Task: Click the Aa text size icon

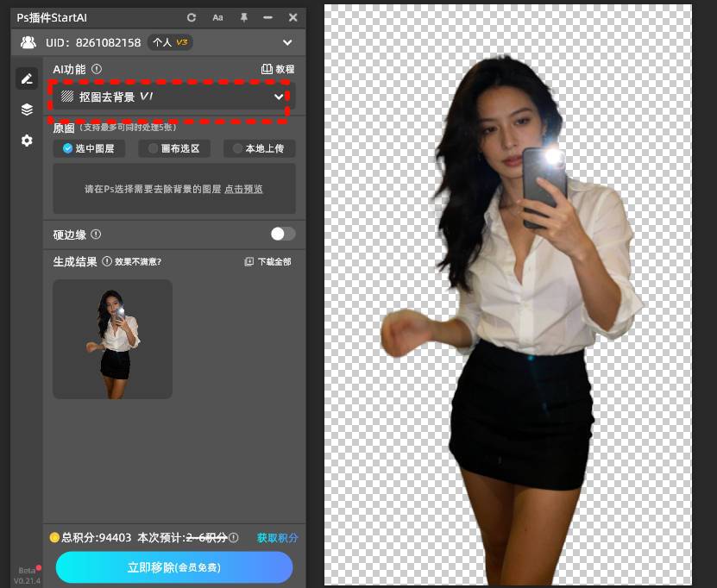Action: pyautogui.click(x=217, y=17)
